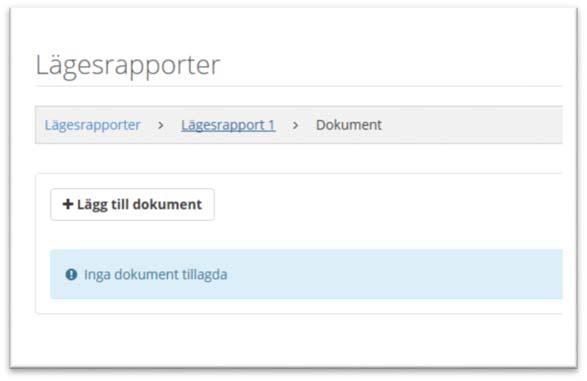Open the Lägesrapporter breadcrumb link

(x=92, y=125)
